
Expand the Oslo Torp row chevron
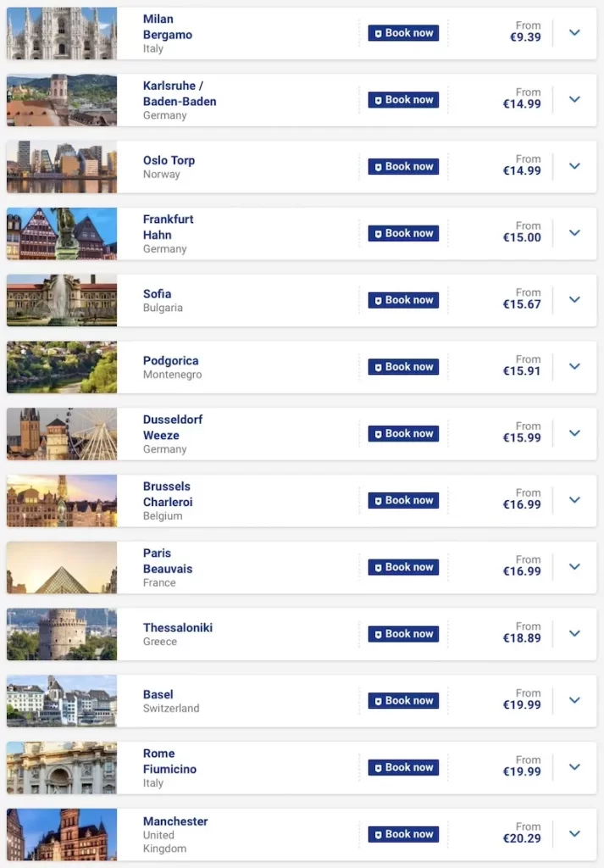click(574, 166)
